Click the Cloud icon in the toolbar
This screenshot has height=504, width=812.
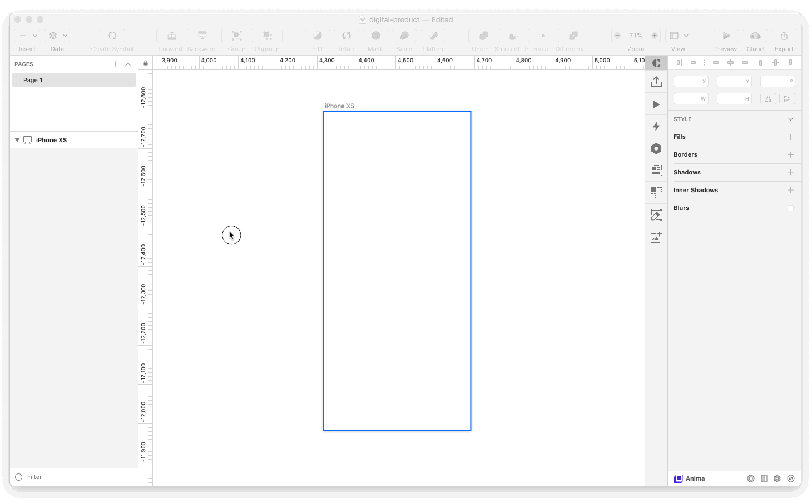tap(755, 35)
